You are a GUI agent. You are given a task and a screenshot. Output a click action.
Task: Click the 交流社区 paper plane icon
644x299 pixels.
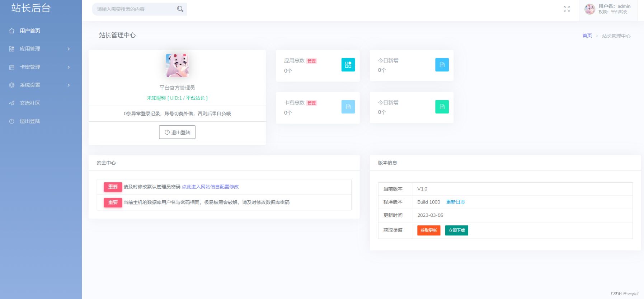(x=11, y=103)
